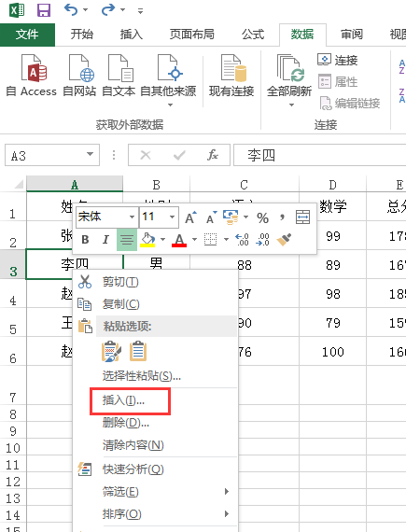The height and width of the screenshot is (532, 406).
Task: Open the 文件 tab
Action: (x=27, y=35)
